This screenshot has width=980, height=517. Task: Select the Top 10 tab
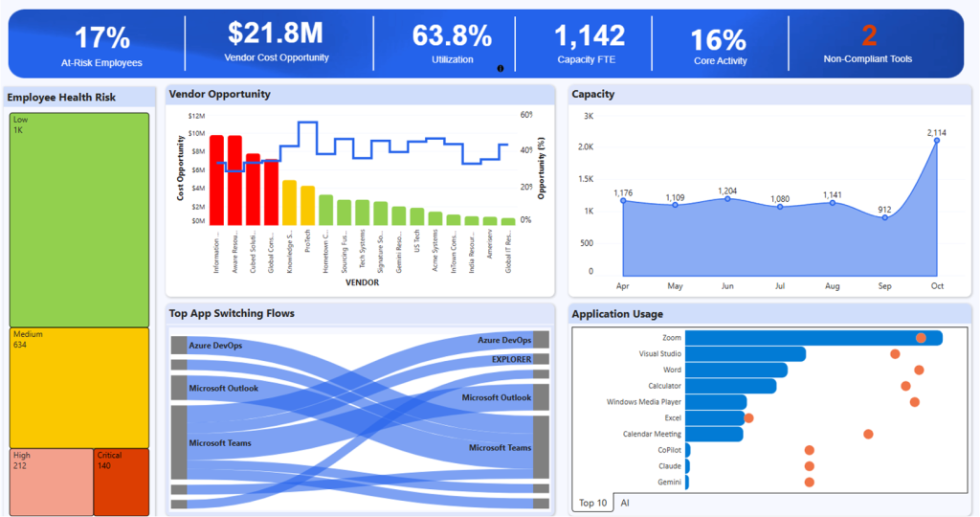point(593,503)
